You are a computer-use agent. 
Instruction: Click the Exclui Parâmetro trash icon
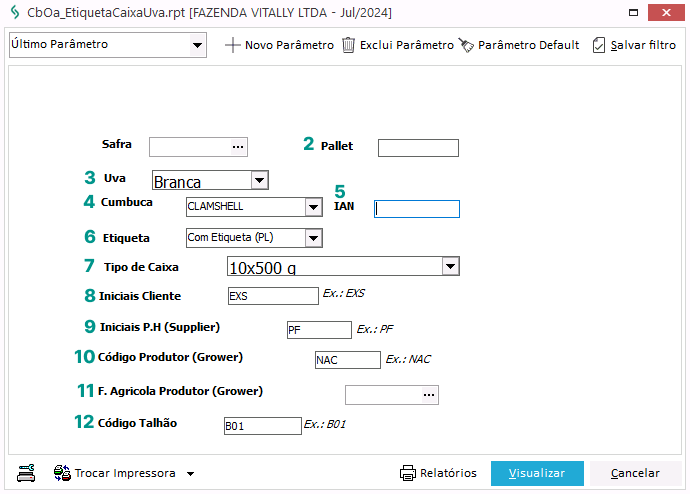pyautogui.click(x=348, y=45)
